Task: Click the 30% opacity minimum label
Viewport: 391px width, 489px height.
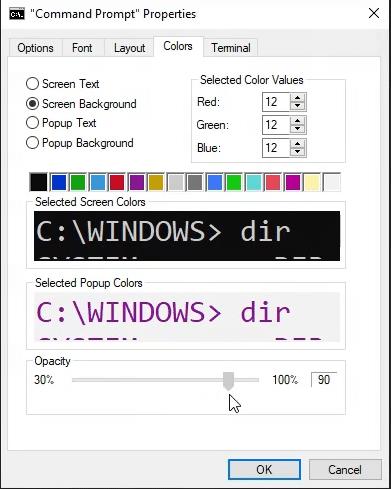Action: pos(44,380)
